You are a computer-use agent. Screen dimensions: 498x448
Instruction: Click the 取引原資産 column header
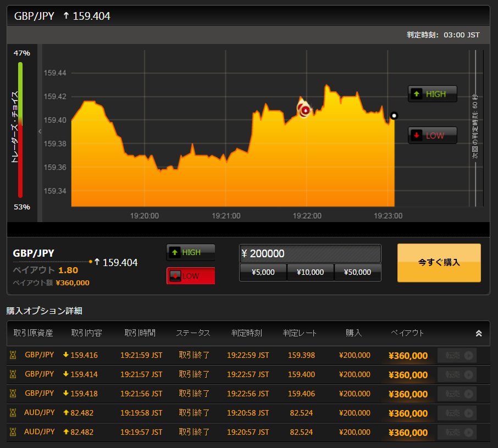click(x=34, y=333)
